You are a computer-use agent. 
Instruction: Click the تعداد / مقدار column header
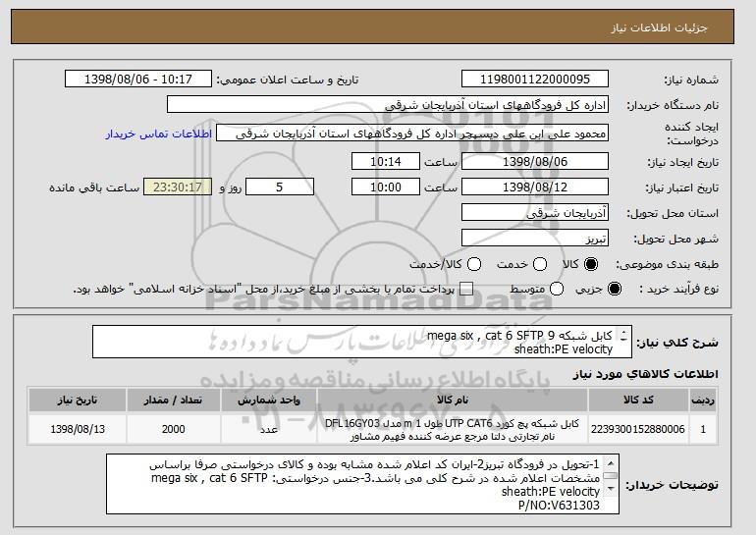[174, 401]
